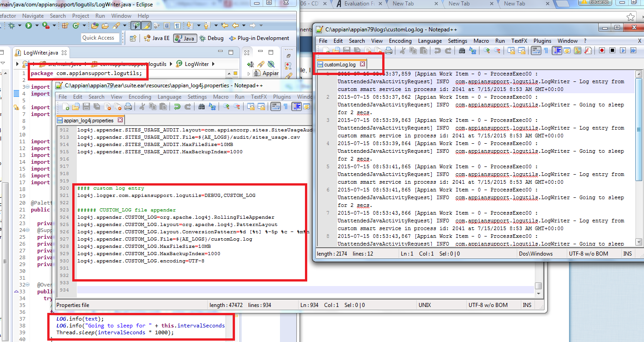This screenshot has height=342, width=644.
Task: Open Navigate menu in Eclipse
Action: pyautogui.click(x=33, y=15)
